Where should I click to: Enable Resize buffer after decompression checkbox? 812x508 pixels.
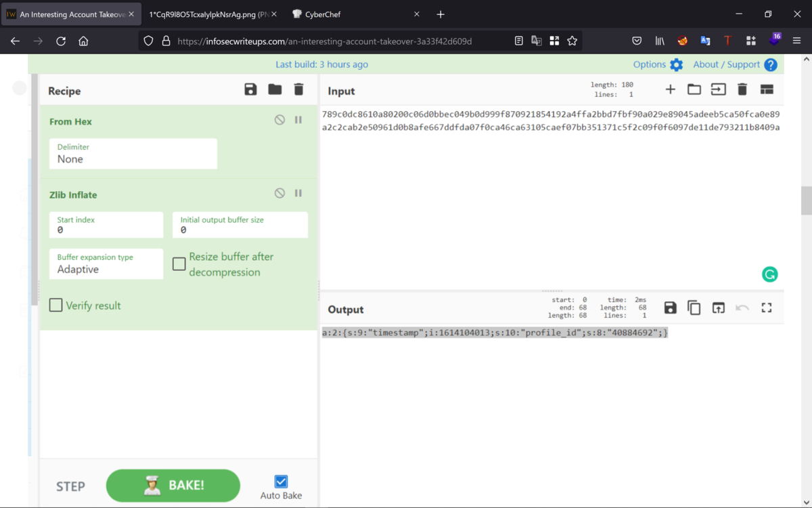point(179,264)
